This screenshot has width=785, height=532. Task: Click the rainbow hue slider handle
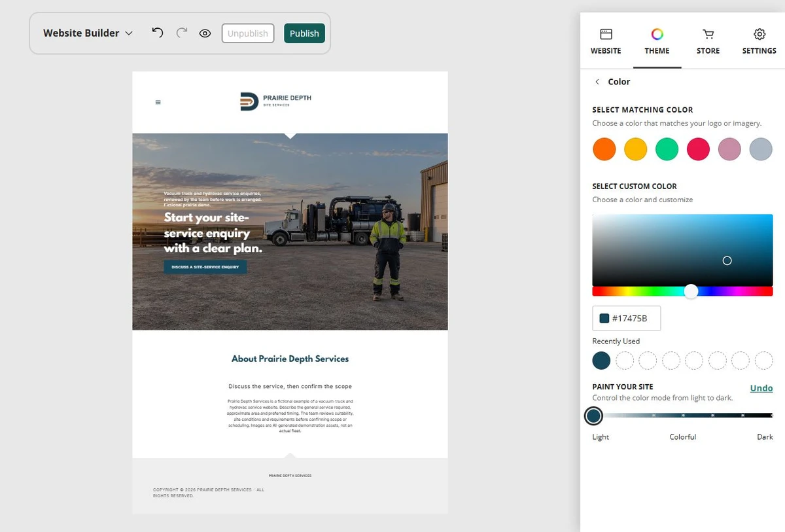(691, 291)
